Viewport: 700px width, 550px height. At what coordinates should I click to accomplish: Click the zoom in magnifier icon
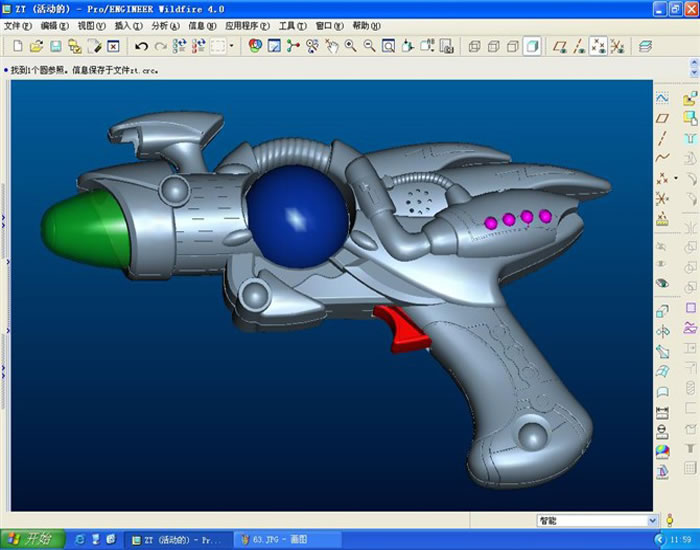tap(351, 46)
